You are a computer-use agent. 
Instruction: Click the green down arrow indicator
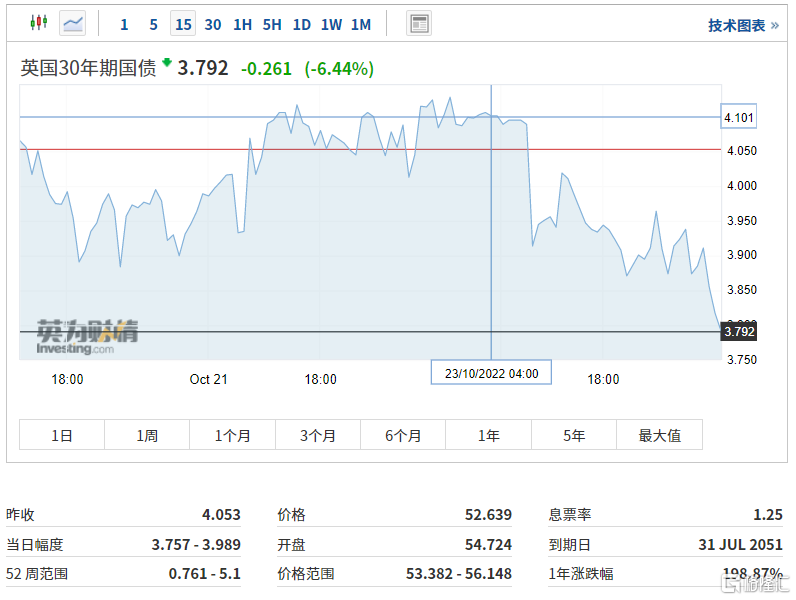click(167, 63)
